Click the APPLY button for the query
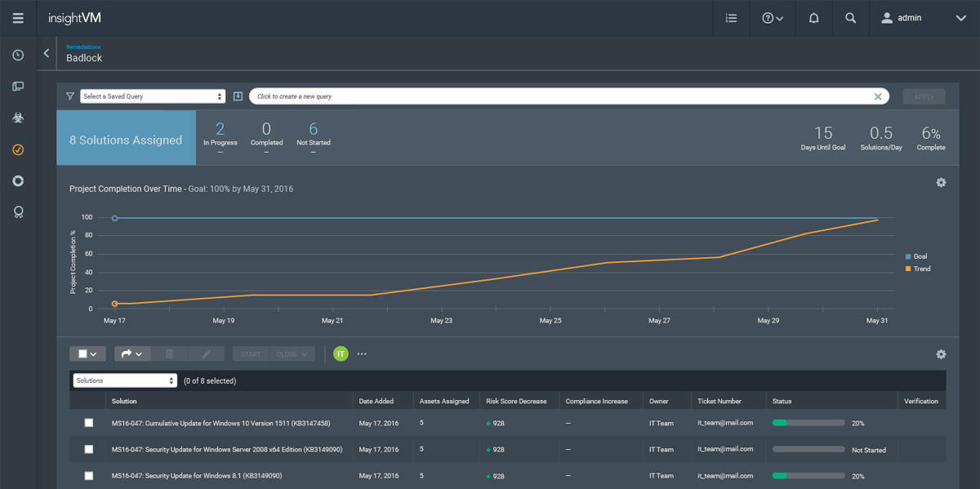The height and width of the screenshot is (489, 980). (924, 96)
